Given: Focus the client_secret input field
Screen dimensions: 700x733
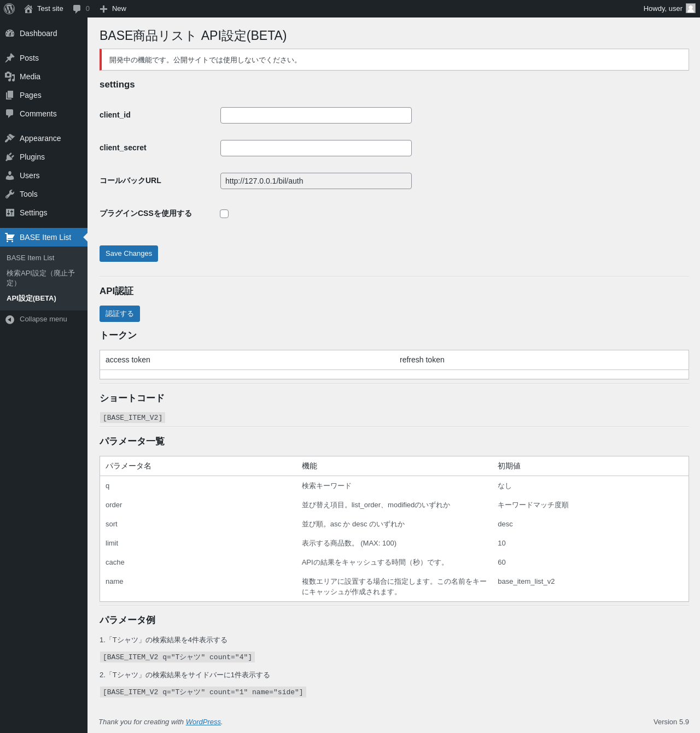Looking at the screenshot, I should pos(316,148).
